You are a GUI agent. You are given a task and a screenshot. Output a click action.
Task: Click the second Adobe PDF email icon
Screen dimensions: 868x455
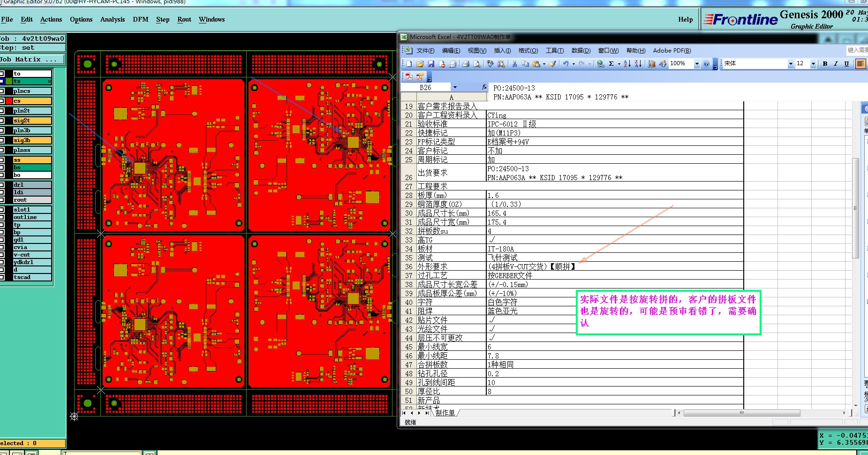420,76
